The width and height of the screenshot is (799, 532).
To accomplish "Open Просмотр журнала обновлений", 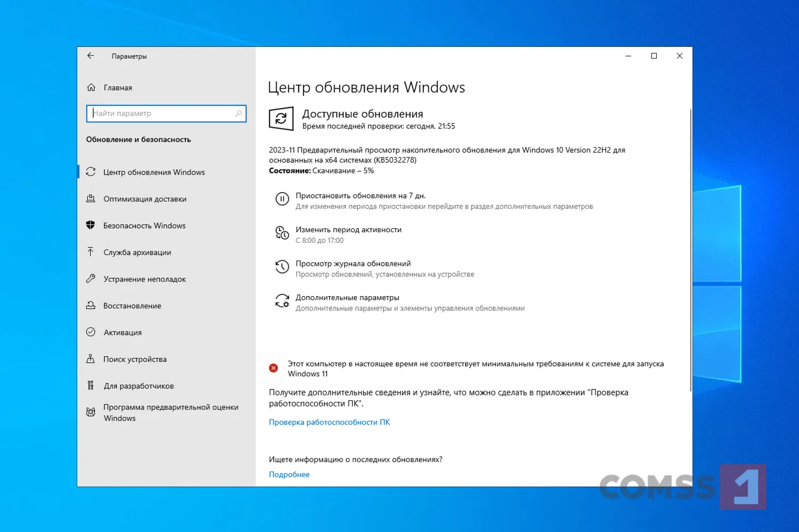I will [353, 264].
